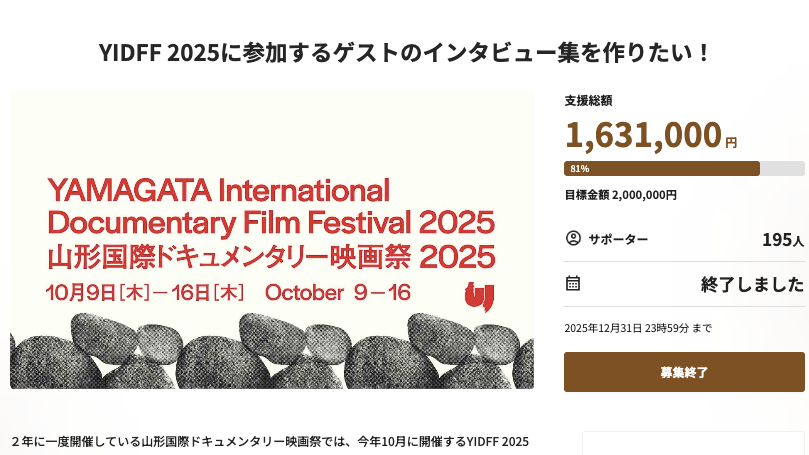Viewport: 809px width, 455px height.
Task: Click the 2025年12月31日 deadline text
Action: [638, 328]
